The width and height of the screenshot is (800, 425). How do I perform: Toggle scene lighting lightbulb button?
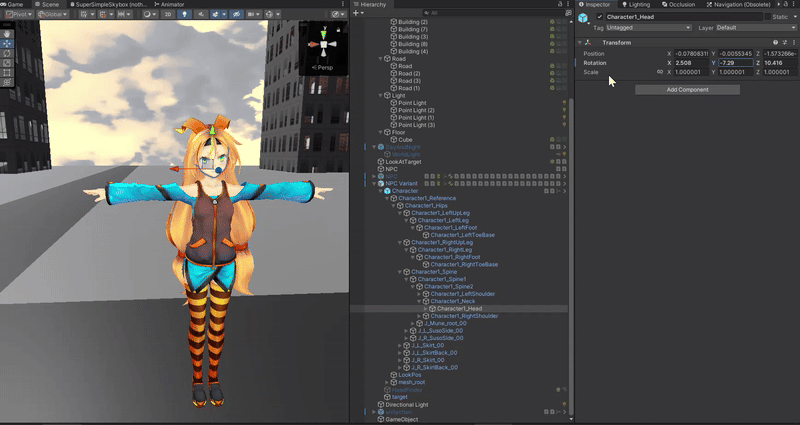tap(184, 14)
